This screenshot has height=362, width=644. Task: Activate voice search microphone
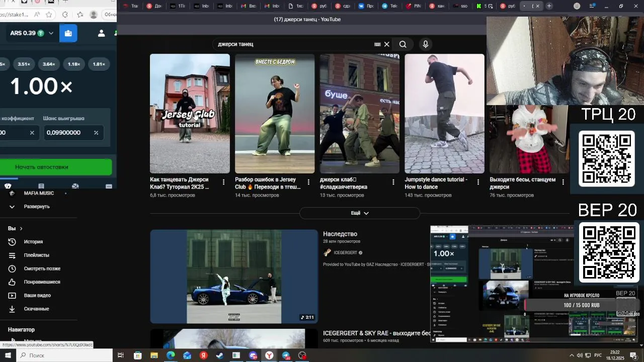pos(426,44)
